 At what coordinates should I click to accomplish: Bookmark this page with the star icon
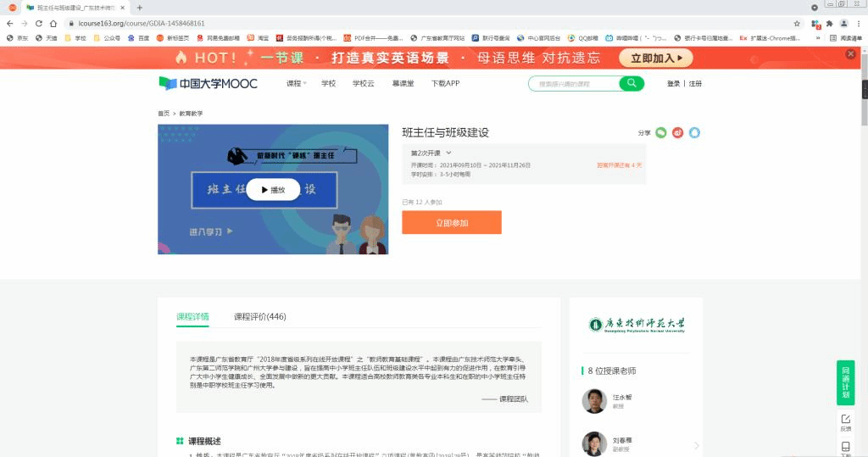(x=797, y=23)
